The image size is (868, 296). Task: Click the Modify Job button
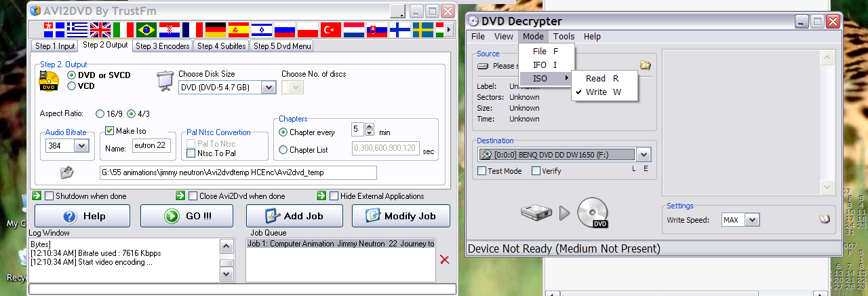[401, 216]
